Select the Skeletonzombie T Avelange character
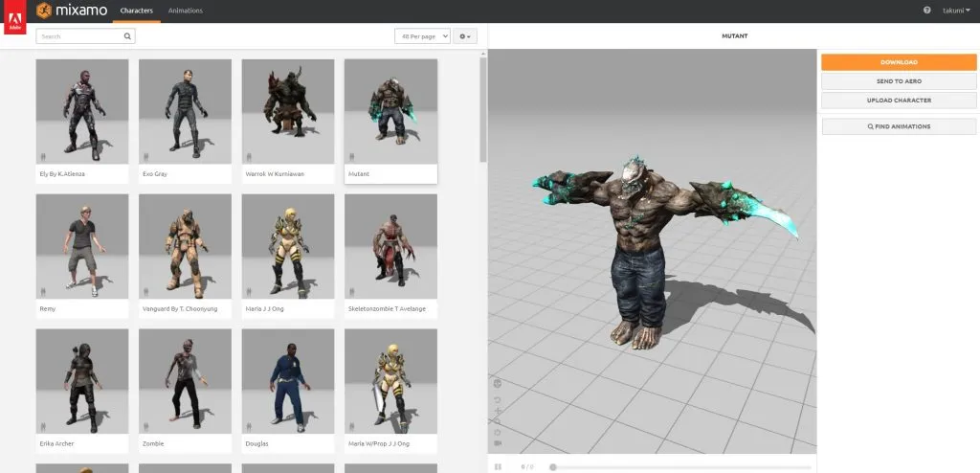Image resolution: width=980 pixels, height=473 pixels. [390, 256]
